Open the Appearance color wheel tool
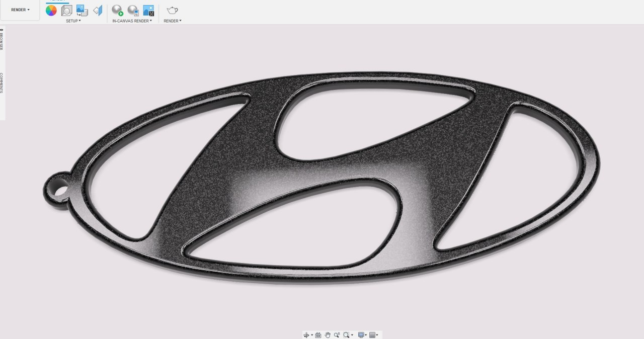 pos(51,10)
